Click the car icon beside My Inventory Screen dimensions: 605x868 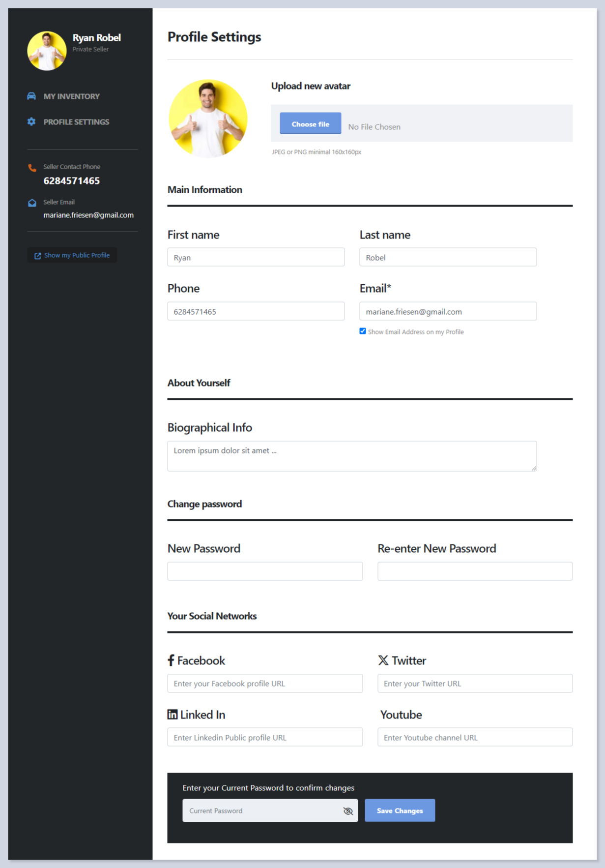pyautogui.click(x=31, y=96)
